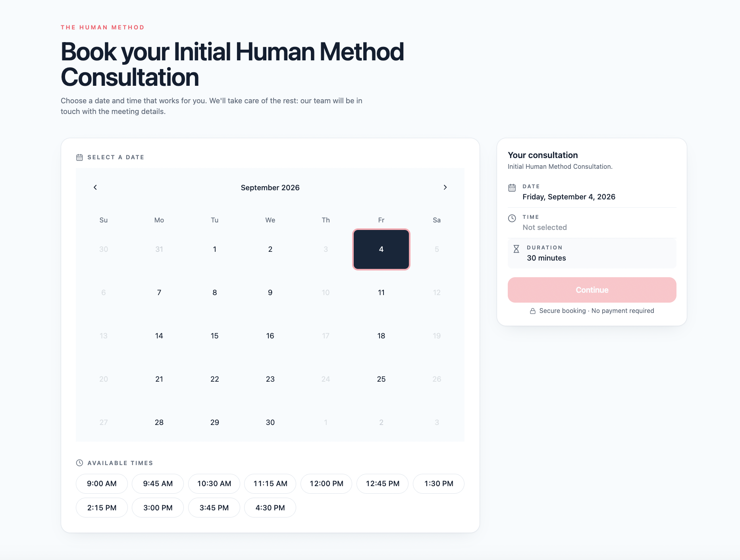The height and width of the screenshot is (560, 740).
Task: Pick the 3:00 PM time slot
Action: click(158, 508)
